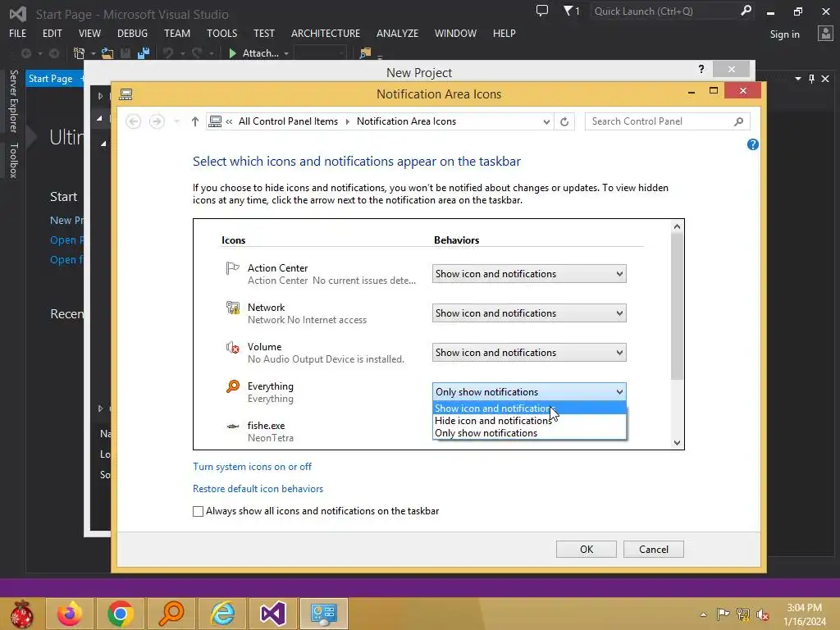The height and width of the screenshot is (630, 840).
Task: Click the New Project toolbar icon
Action: 80,53
